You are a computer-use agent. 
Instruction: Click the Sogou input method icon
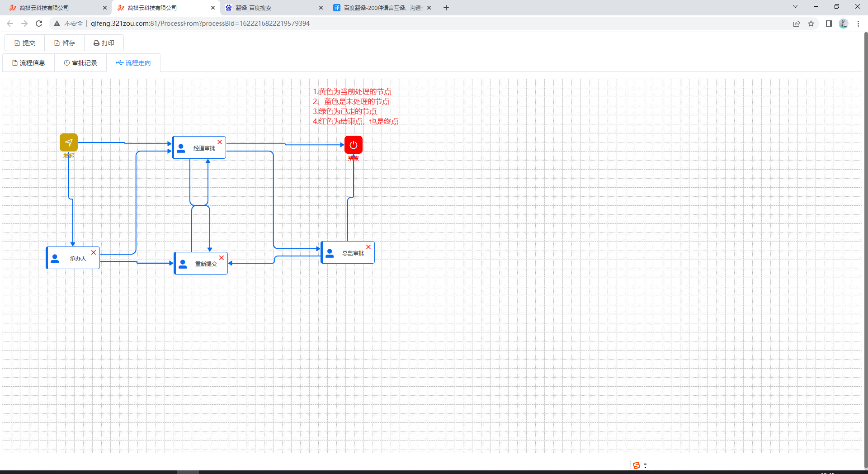[x=637, y=465]
